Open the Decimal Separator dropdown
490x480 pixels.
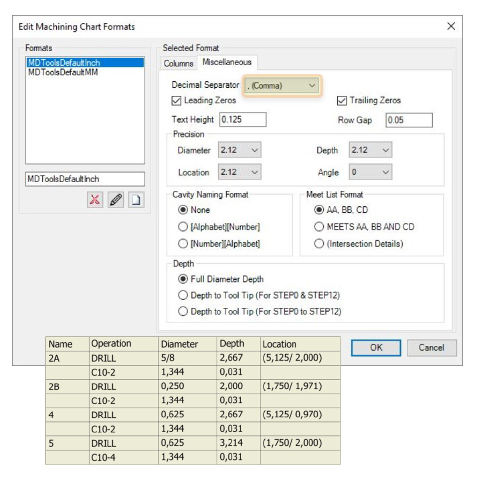point(282,86)
